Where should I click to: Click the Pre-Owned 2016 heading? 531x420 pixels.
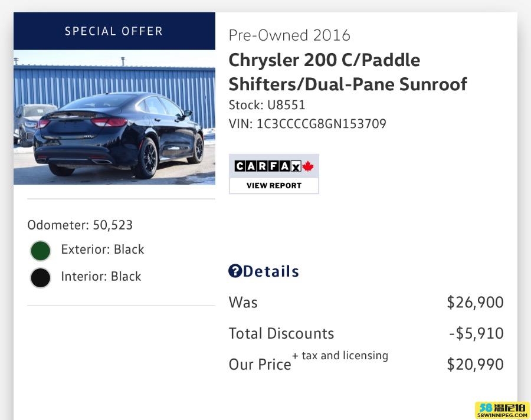pos(290,35)
